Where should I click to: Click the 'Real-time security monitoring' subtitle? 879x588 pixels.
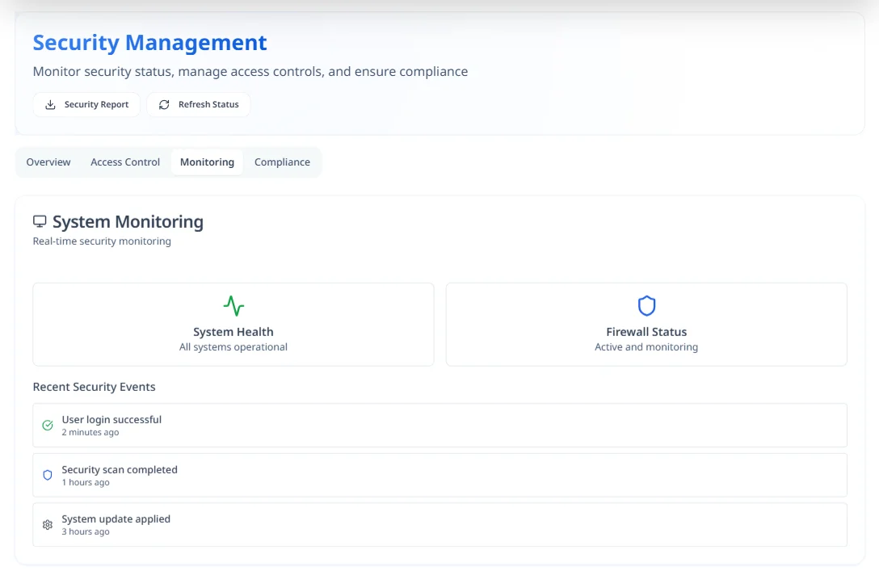point(102,241)
